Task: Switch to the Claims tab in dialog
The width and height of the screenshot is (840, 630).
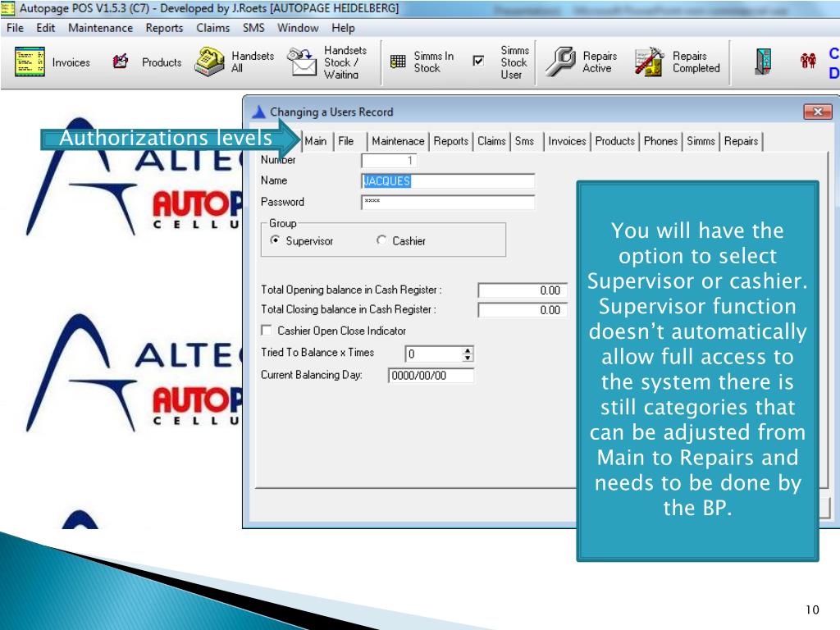Action: point(492,141)
